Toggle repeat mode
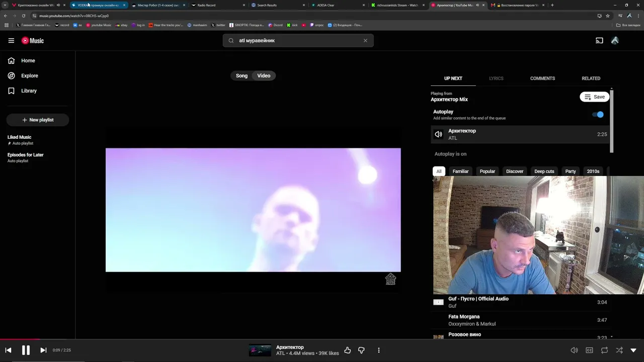Viewport: 644px width, 362px height. pyautogui.click(x=604, y=350)
